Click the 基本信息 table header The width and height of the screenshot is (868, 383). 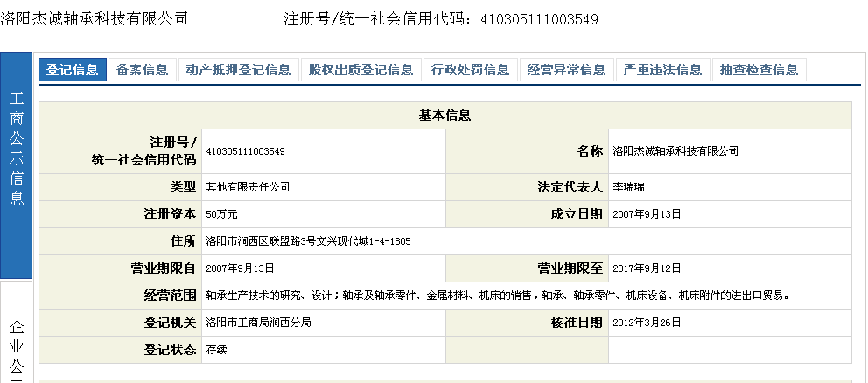(x=445, y=115)
